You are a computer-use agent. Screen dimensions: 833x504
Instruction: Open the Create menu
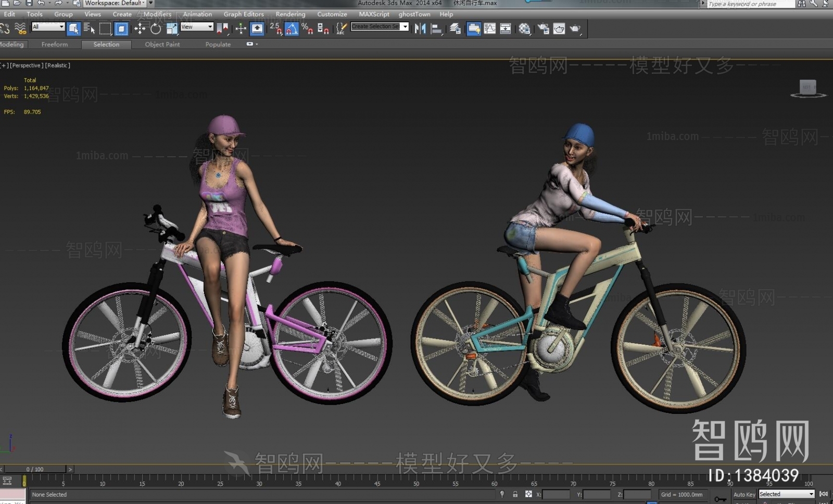point(122,14)
